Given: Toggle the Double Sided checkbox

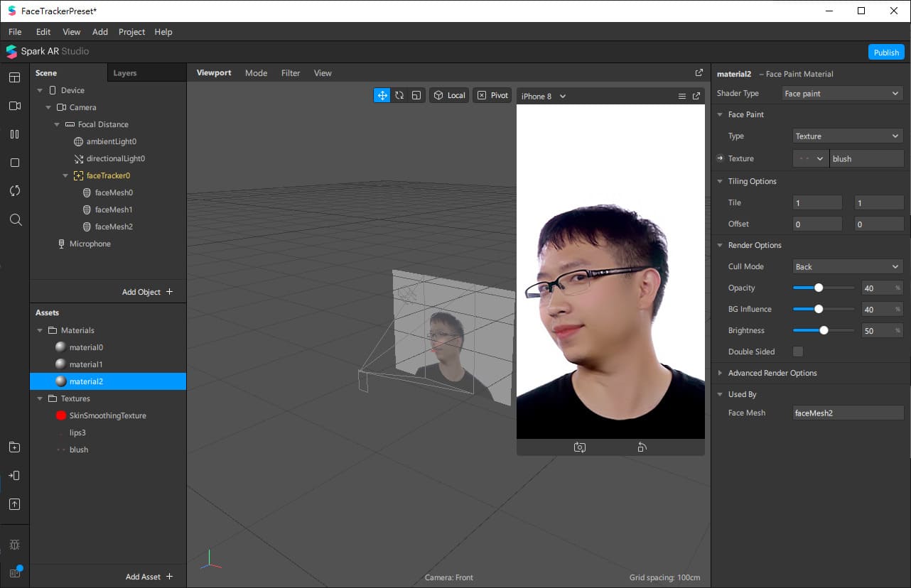Looking at the screenshot, I should (x=798, y=352).
